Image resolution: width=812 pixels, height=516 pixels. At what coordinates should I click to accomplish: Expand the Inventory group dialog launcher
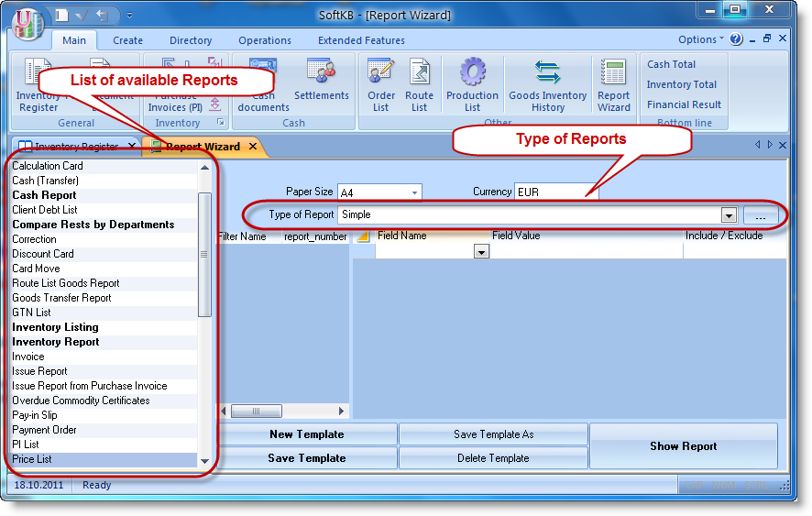click(x=221, y=122)
